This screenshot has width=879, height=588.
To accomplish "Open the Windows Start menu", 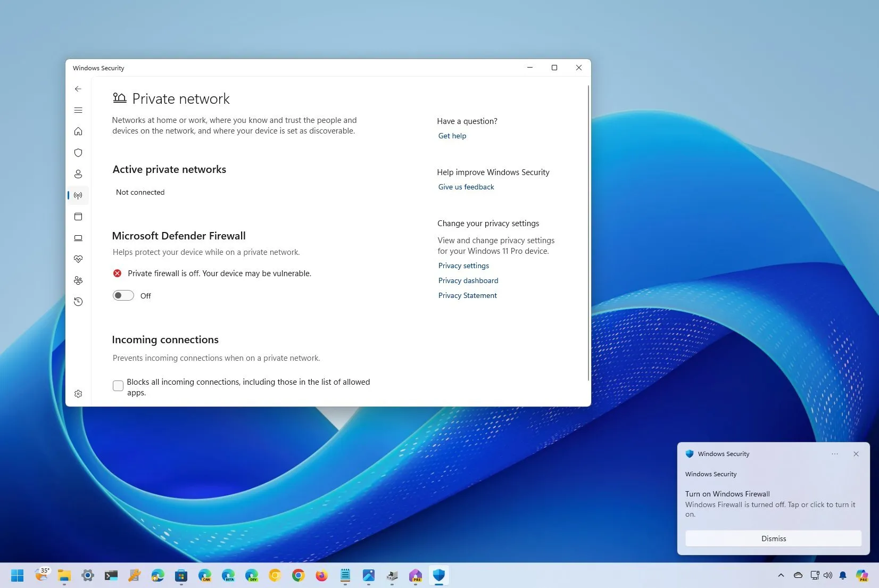I will (18, 575).
